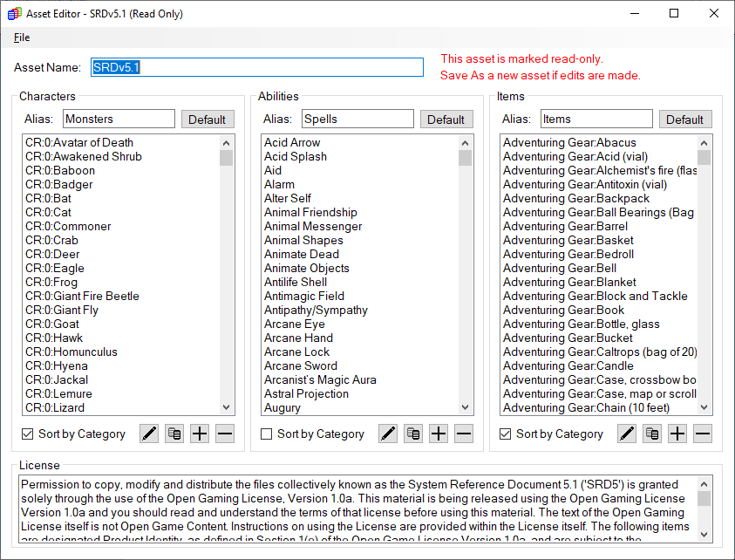Viewport: 735px width, 560px height.
Task: Uncheck Sort by Category under Characters
Action: point(28,434)
